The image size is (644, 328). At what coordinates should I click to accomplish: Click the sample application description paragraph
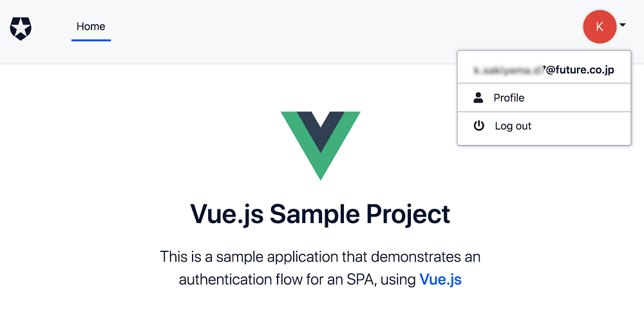tap(320, 268)
